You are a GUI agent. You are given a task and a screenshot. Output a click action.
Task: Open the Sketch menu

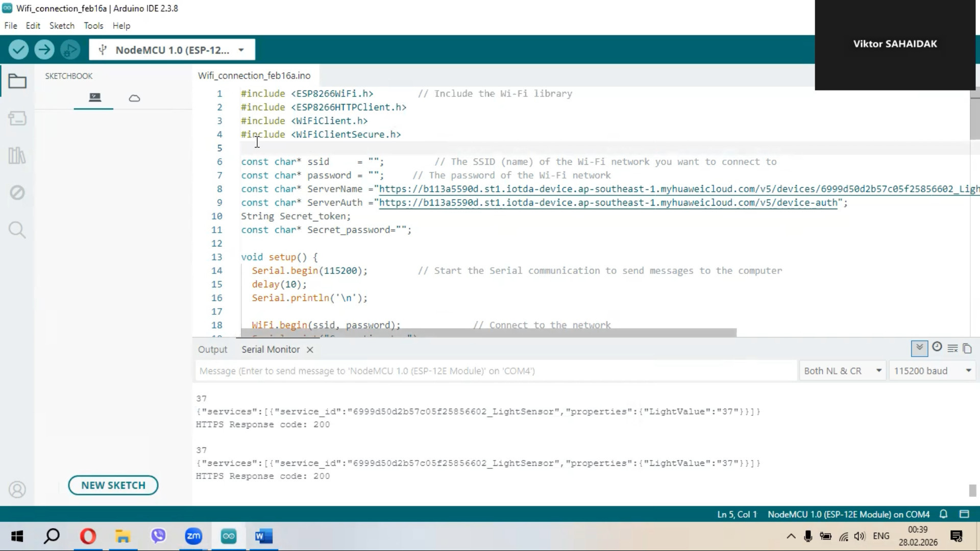point(62,26)
